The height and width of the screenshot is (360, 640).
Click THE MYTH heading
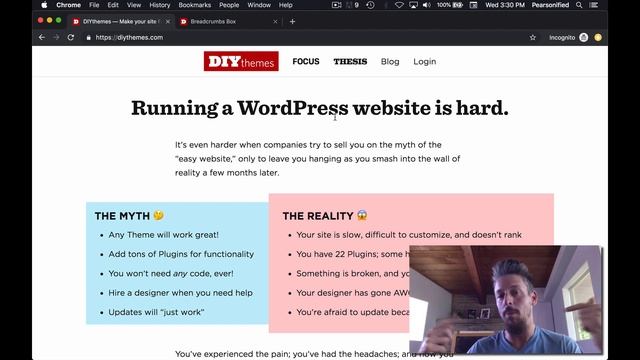(122, 216)
